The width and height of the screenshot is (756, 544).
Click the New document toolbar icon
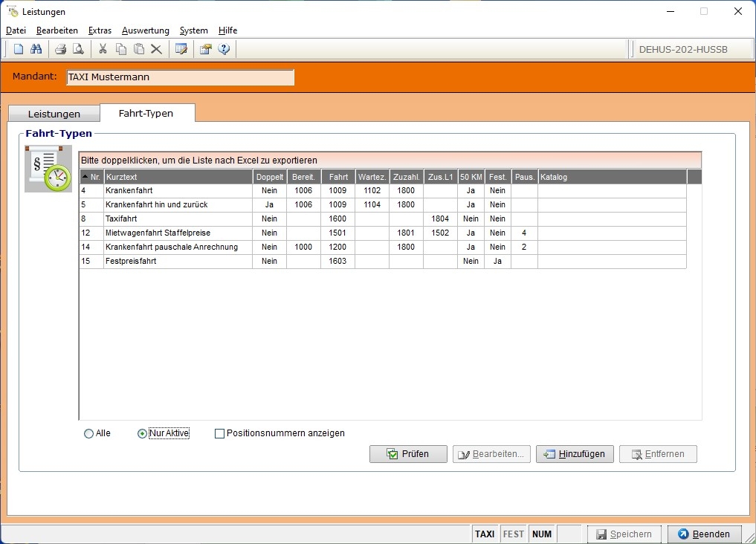click(x=19, y=49)
